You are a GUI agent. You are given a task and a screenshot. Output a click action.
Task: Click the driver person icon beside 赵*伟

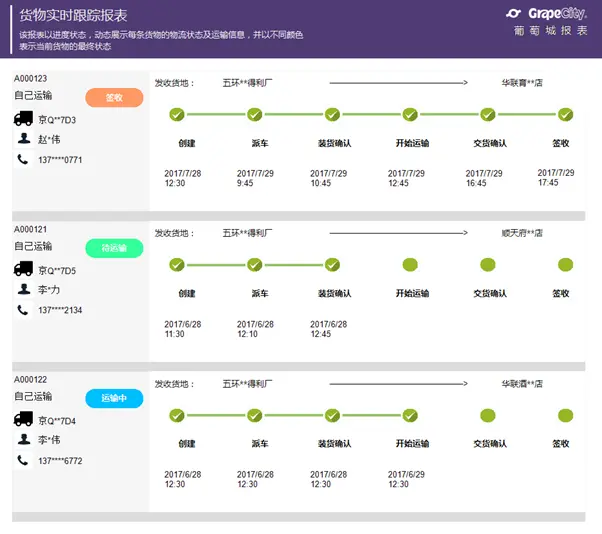coord(24,139)
